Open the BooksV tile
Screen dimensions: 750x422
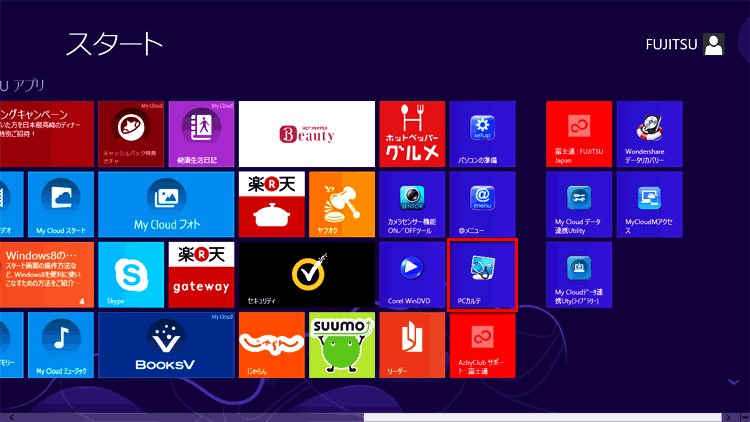166,345
